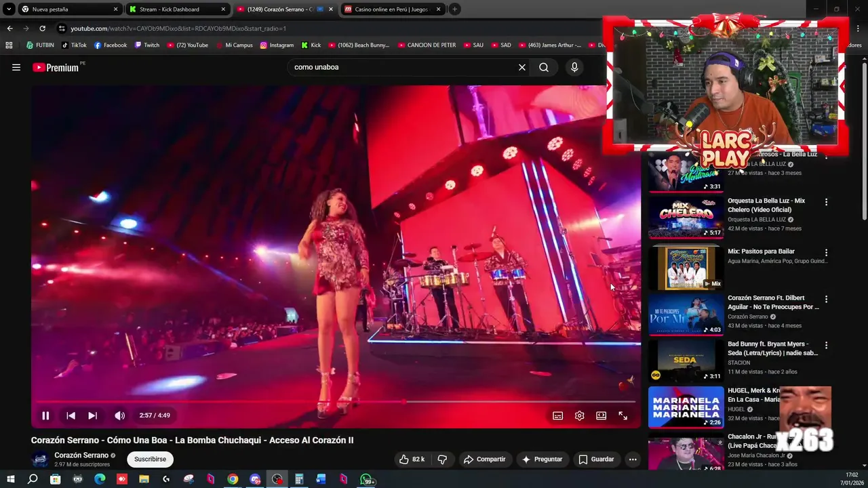Open options for Mix Chelero video
Screen dimensions: 868x488
(x=826, y=202)
